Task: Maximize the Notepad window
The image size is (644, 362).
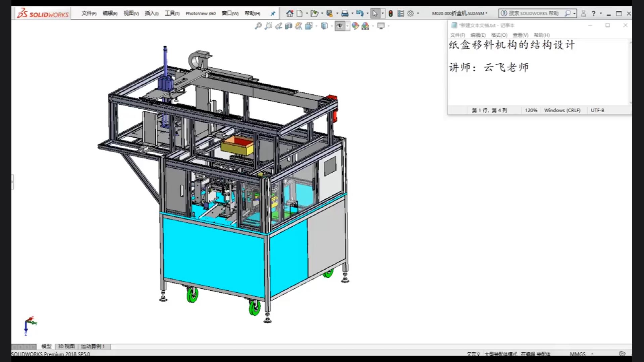Action: coord(607,25)
